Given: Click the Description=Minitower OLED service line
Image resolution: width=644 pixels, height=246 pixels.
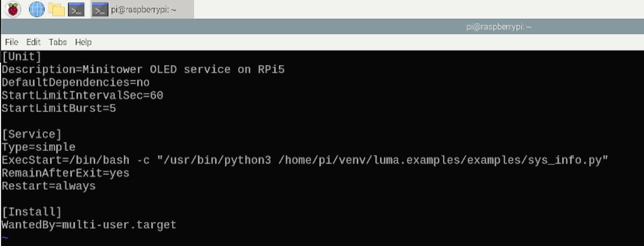Looking at the screenshot, I should click(143, 69).
